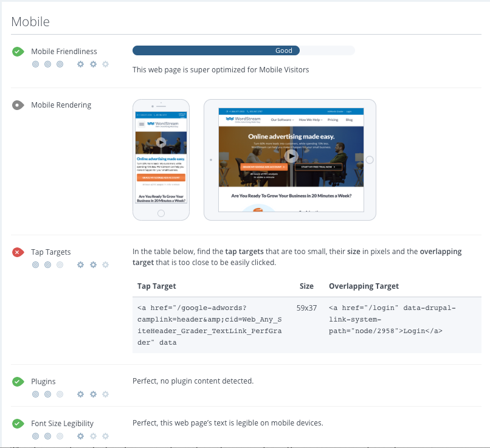The image size is (490, 448).
Task: Click the Overlapping Target column header
Action: [364, 286]
